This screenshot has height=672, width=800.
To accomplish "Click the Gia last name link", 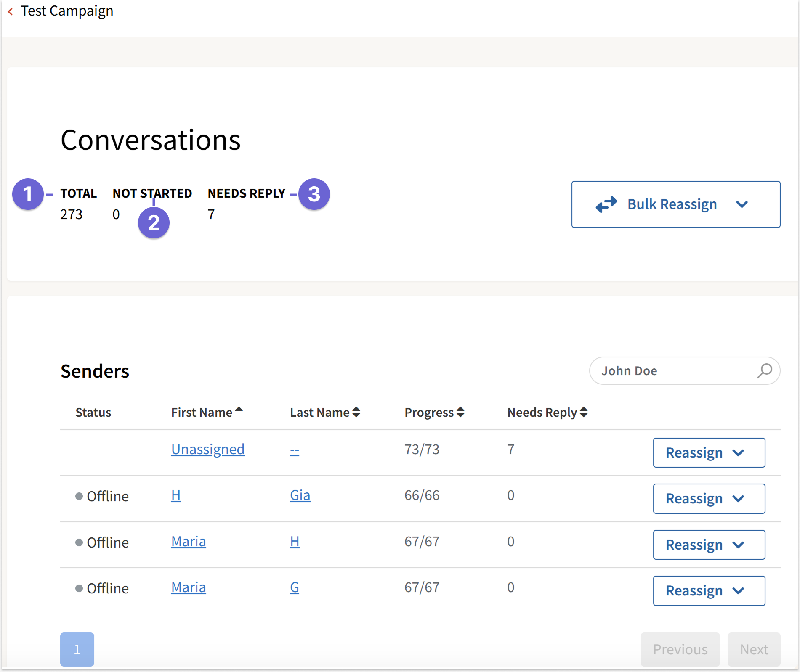I will (300, 495).
